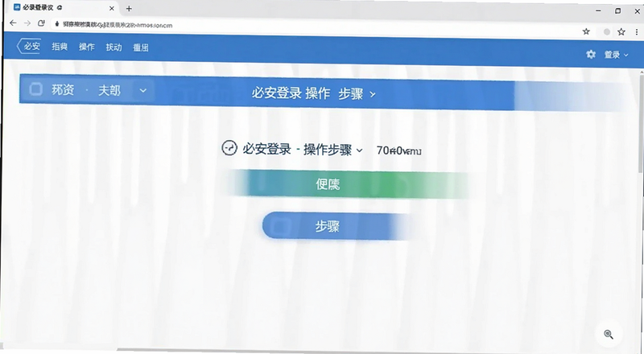Reload the page with the refresh icon

click(41, 23)
